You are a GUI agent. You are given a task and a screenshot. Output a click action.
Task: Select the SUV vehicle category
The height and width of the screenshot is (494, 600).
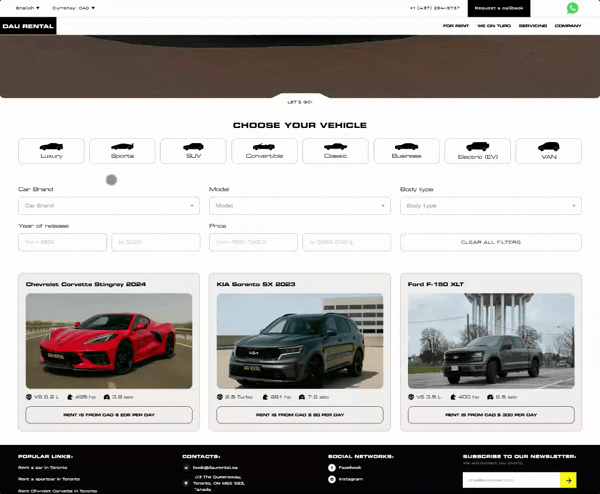[193, 151]
